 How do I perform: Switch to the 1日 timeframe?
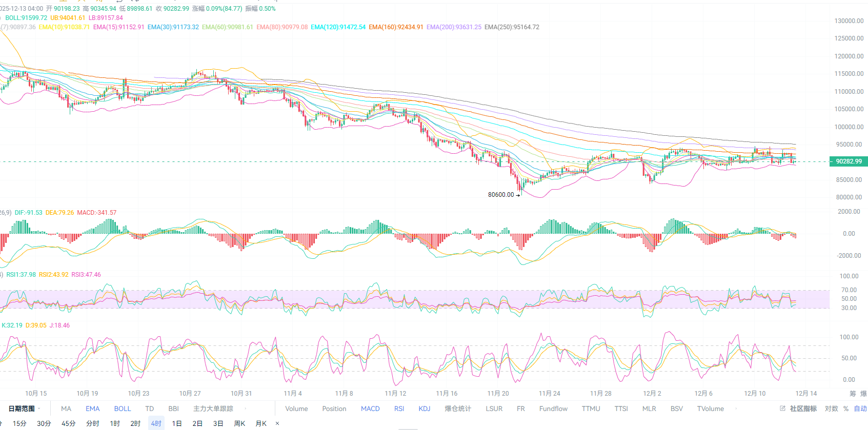[177, 423]
